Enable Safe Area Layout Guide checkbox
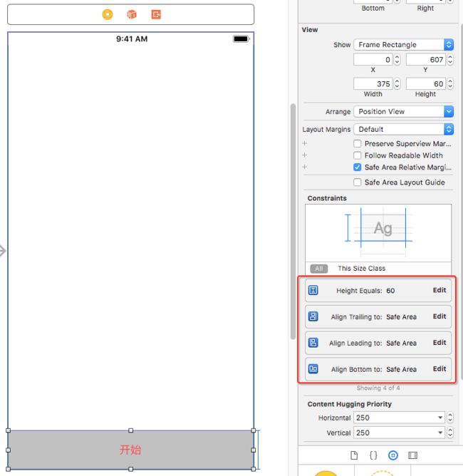This screenshot has height=476, width=463. click(358, 182)
